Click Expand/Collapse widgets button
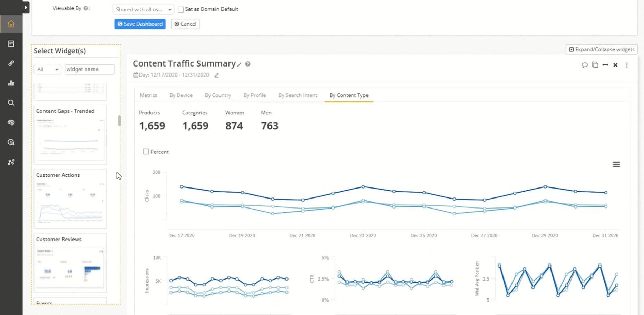Image resolution: width=644 pixels, height=315 pixels. tap(602, 49)
